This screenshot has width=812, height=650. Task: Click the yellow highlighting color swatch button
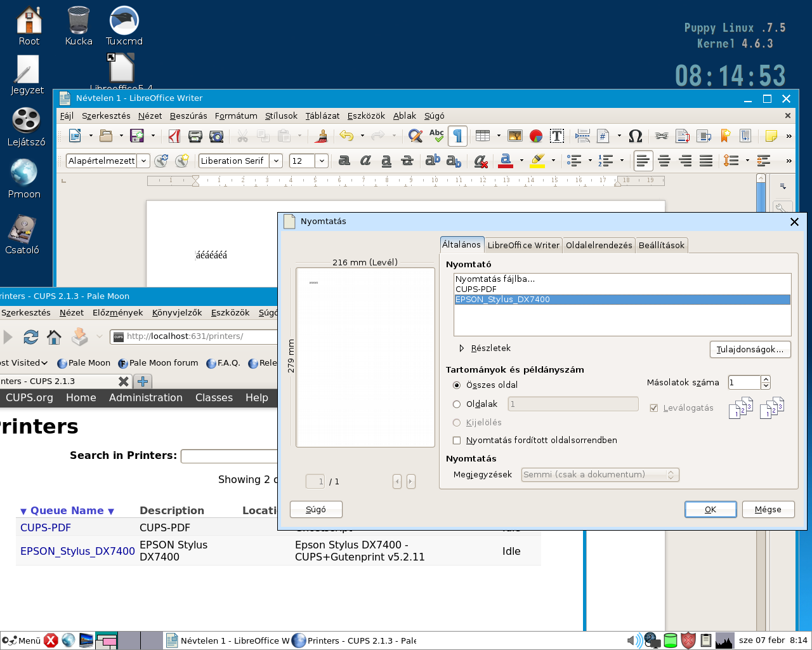(x=538, y=161)
